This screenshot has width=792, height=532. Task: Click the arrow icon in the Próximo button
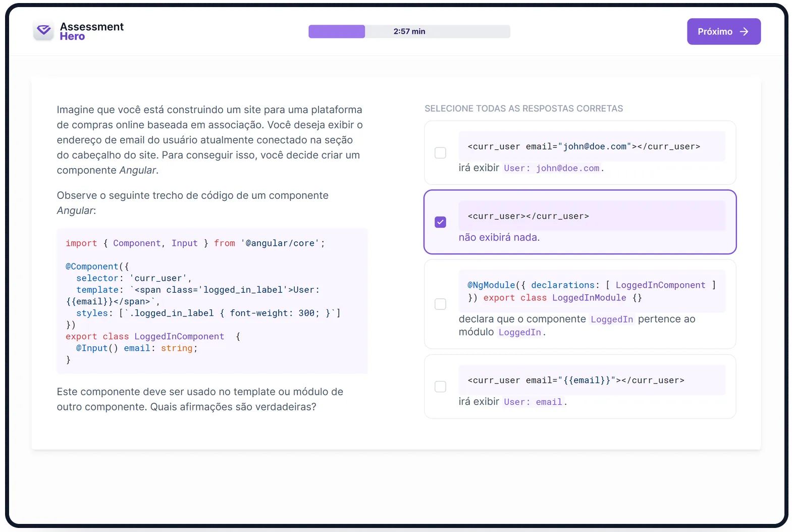point(744,32)
